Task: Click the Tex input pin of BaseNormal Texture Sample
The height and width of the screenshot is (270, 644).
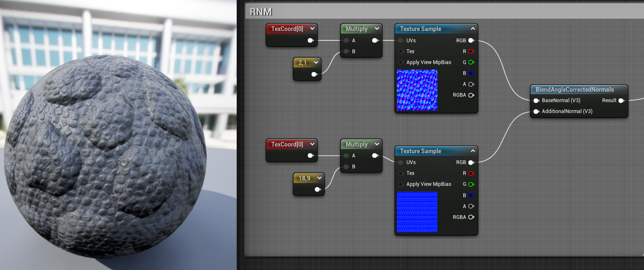Action: click(x=401, y=51)
